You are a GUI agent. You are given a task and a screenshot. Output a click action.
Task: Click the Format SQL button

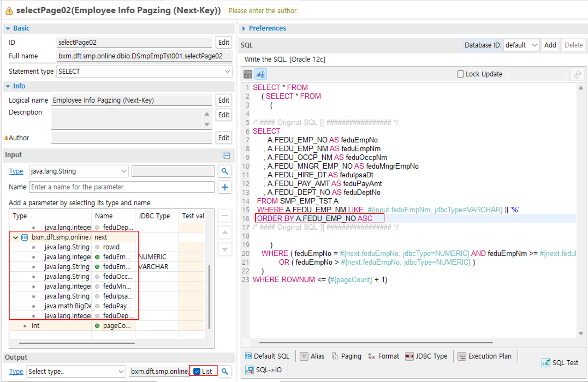[x=384, y=356]
